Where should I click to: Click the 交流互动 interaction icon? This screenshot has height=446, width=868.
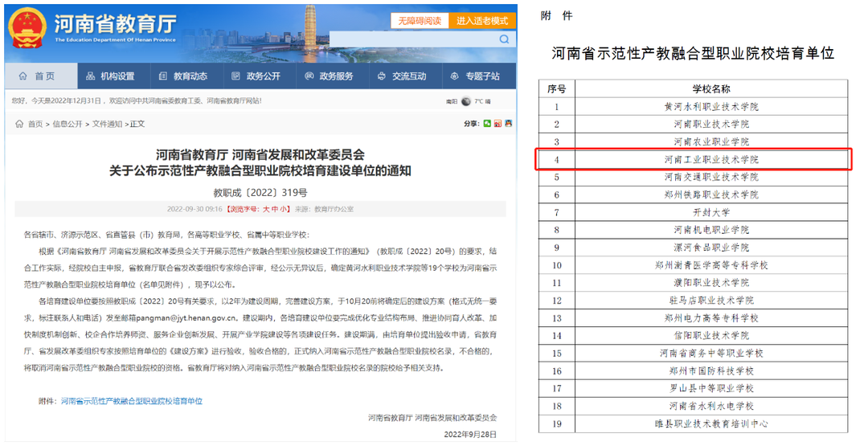pos(382,76)
